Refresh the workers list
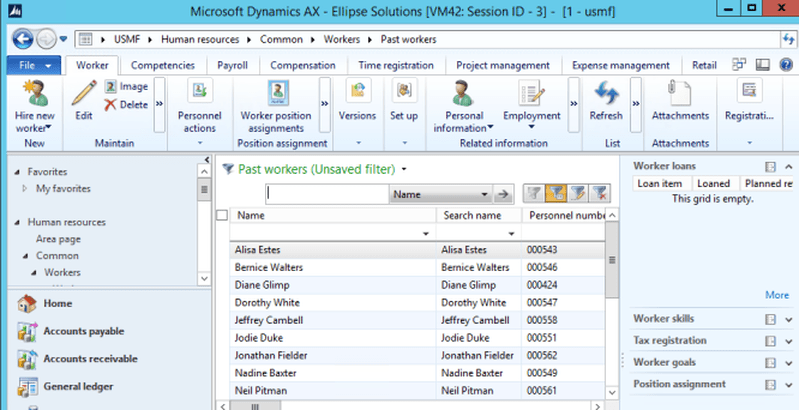Image resolution: width=799 pixels, height=410 pixels. click(x=606, y=101)
